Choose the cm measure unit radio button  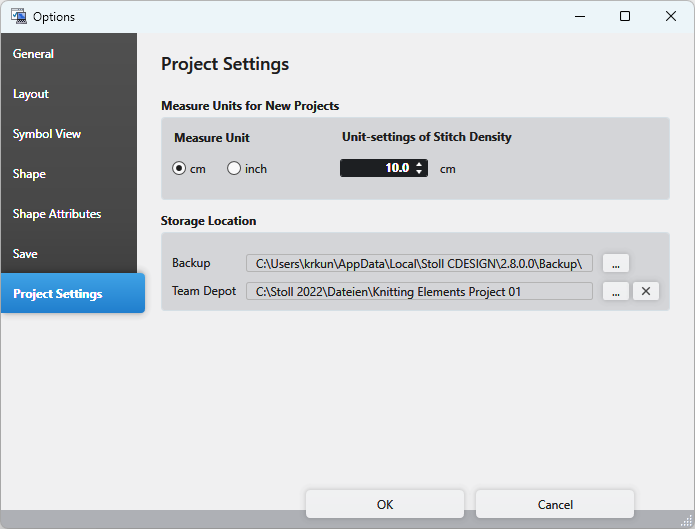[x=180, y=169]
